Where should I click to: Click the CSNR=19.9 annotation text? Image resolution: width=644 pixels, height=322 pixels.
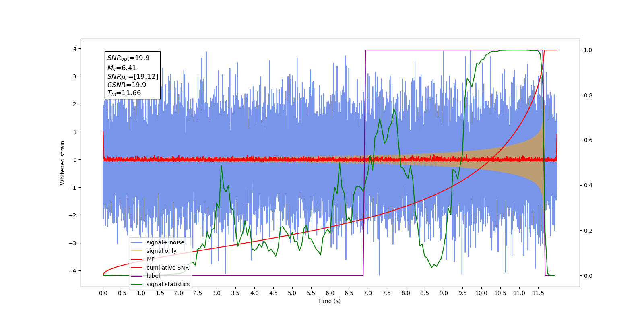[x=127, y=85]
